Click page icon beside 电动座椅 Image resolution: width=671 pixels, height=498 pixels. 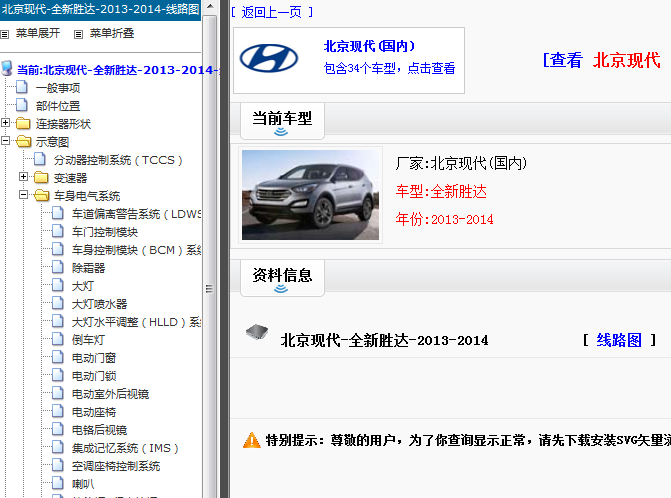[x=58, y=411]
